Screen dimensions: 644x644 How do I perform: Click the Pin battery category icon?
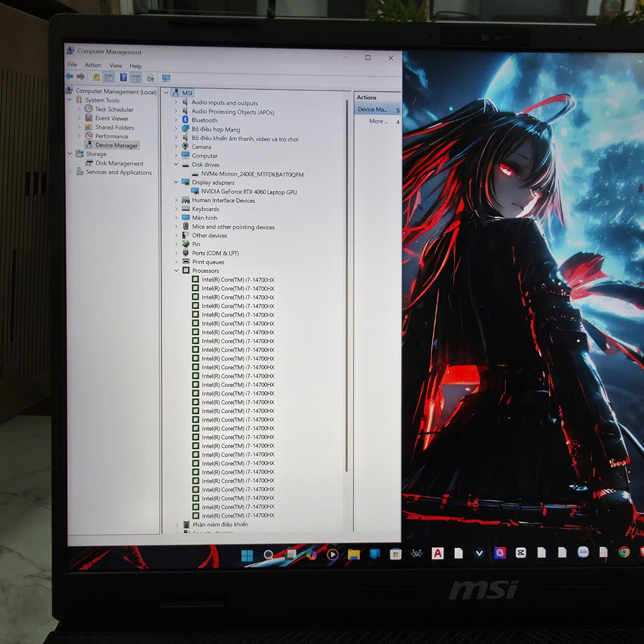point(186,244)
